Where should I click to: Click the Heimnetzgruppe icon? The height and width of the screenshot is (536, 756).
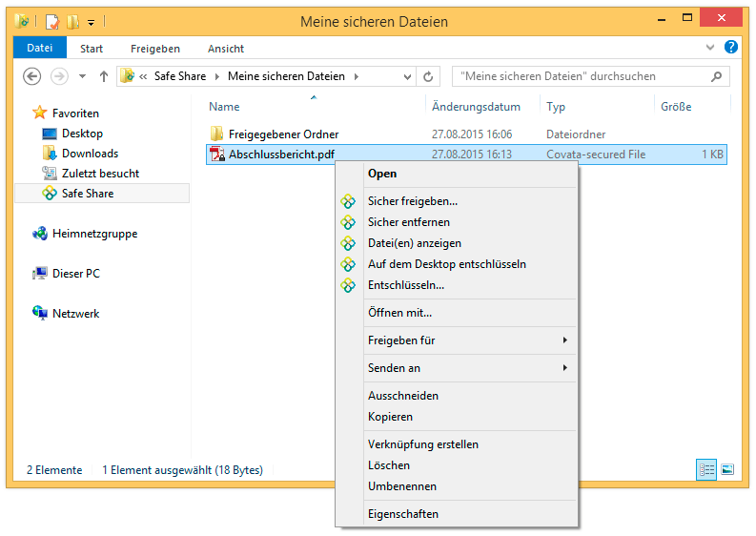pyautogui.click(x=39, y=234)
